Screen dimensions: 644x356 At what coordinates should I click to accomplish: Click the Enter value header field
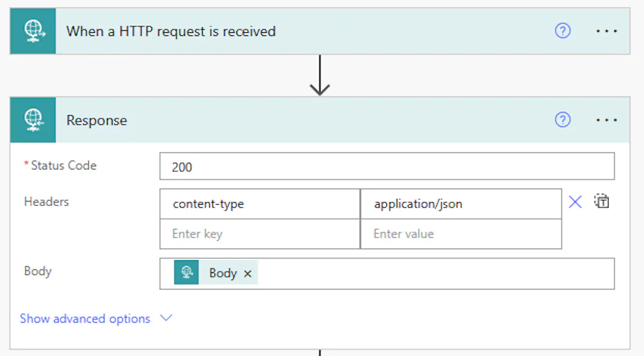[x=460, y=234]
